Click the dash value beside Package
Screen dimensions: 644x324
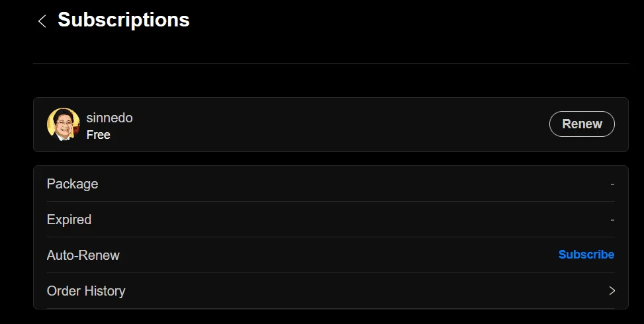coord(612,184)
